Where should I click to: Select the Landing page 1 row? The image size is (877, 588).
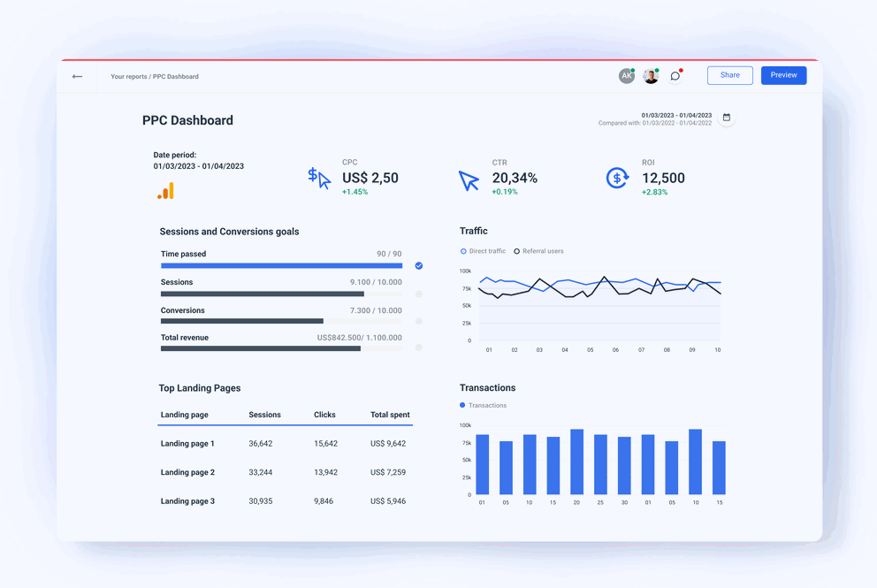point(285,444)
